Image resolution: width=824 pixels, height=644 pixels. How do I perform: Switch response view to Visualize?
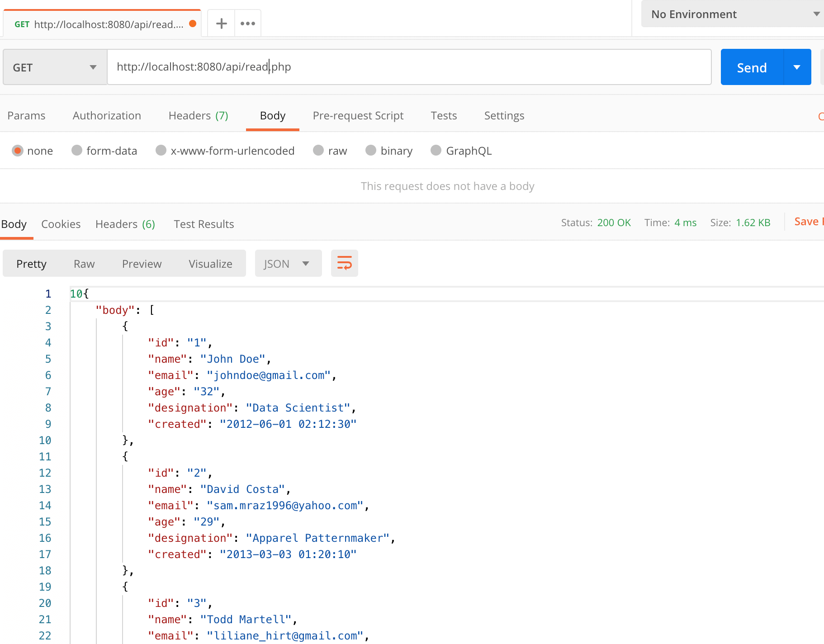click(x=210, y=264)
